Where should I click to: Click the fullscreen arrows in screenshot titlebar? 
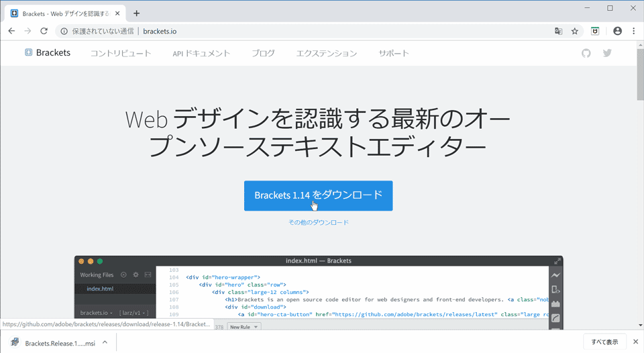[557, 261]
